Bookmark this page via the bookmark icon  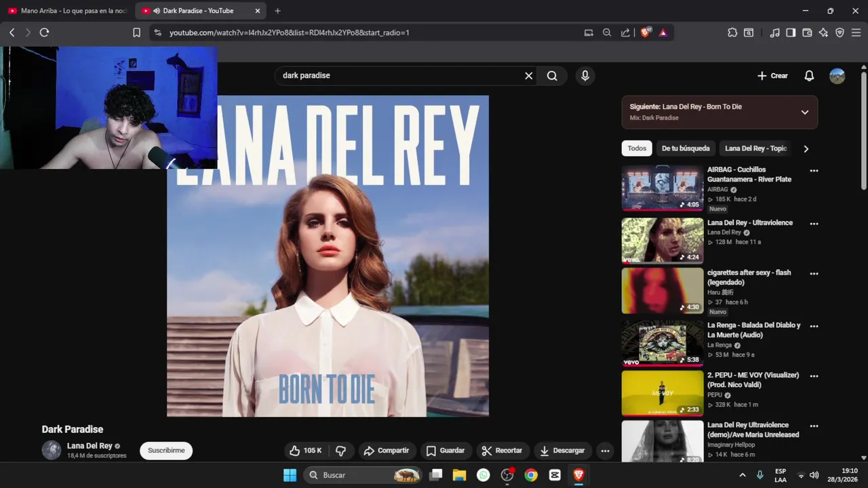[x=136, y=33]
